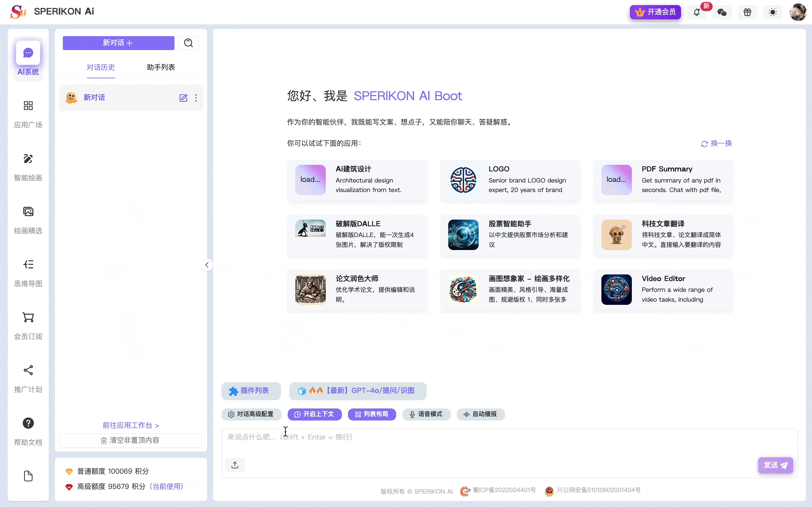Toggle 开启上下文 context mode
812x507 pixels.
[x=314, y=414]
